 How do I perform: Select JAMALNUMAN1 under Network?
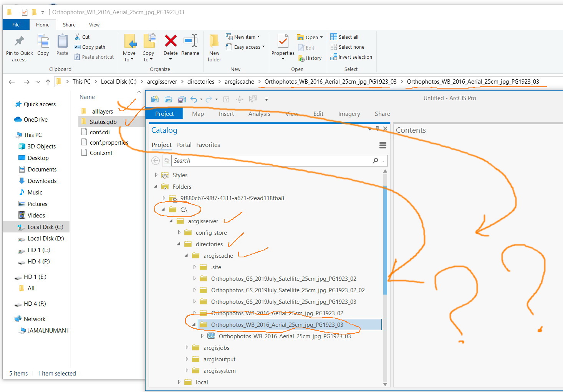[x=48, y=331]
